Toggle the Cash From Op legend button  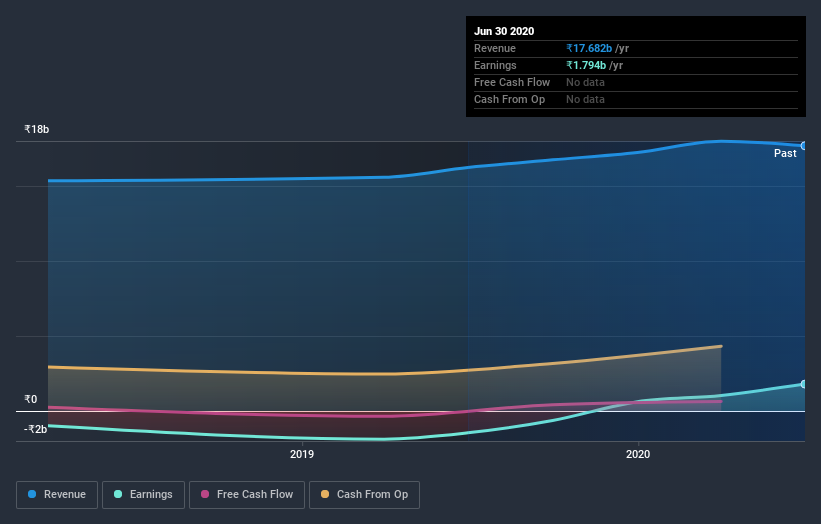tap(364, 495)
